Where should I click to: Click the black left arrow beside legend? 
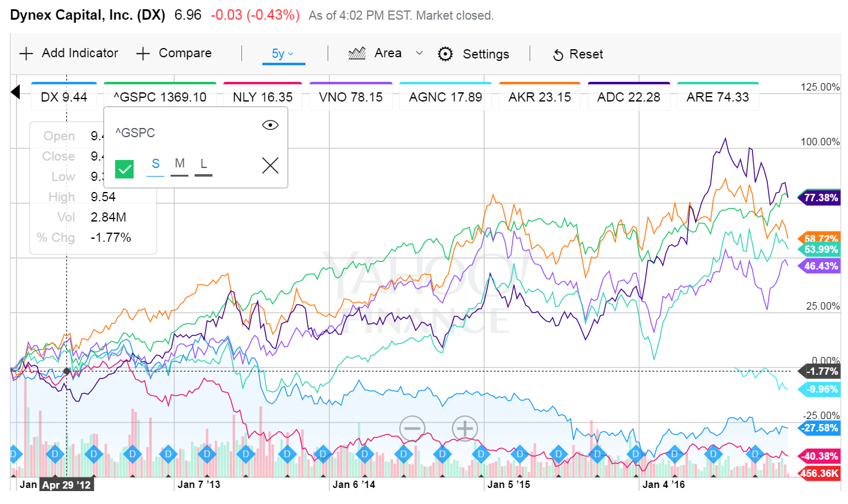coord(15,92)
